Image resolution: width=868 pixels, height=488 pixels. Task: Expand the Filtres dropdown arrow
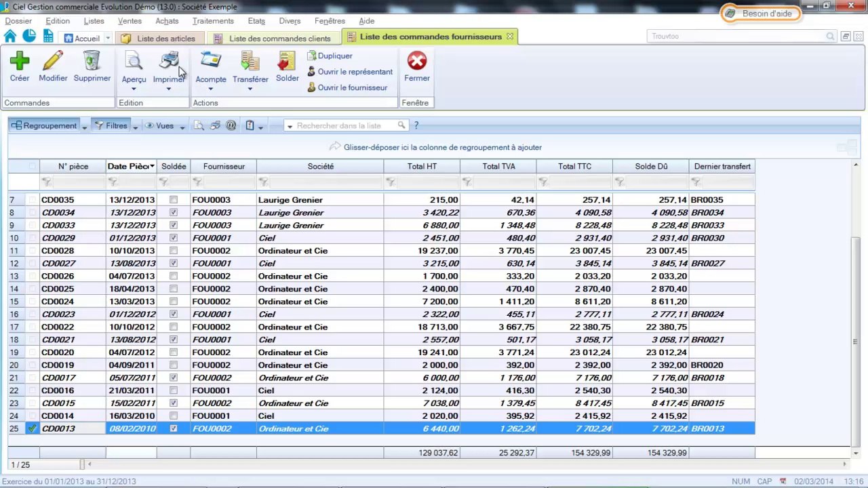135,127
